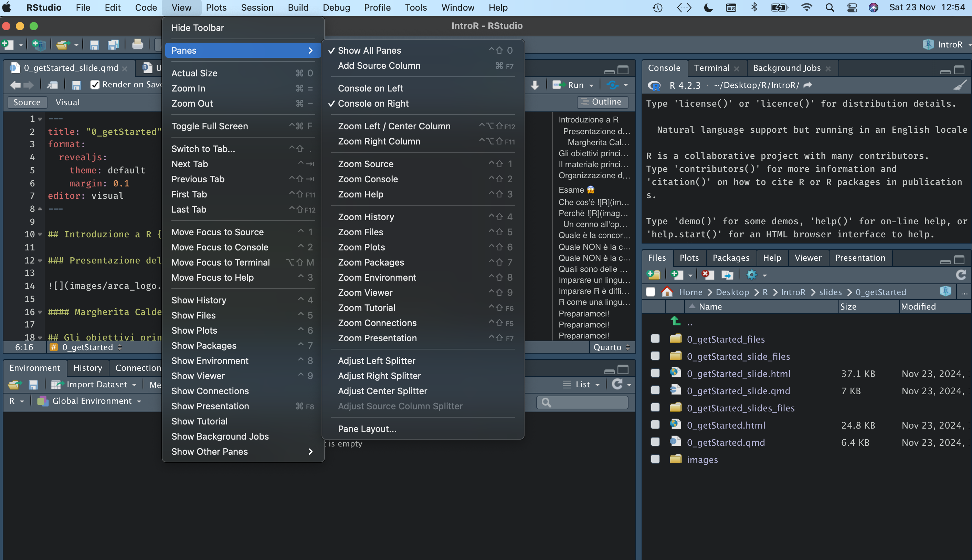Tick the checkbox for the images folder

(x=655, y=459)
